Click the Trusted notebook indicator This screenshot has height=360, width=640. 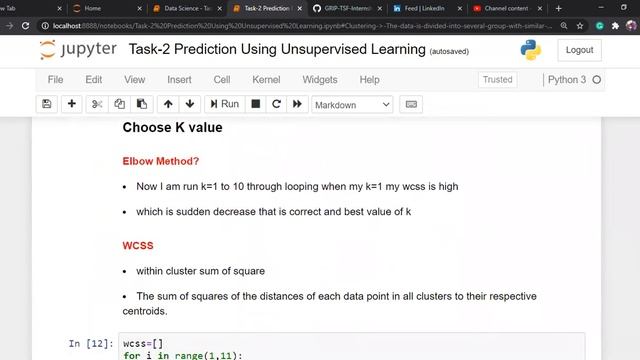[x=497, y=80]
